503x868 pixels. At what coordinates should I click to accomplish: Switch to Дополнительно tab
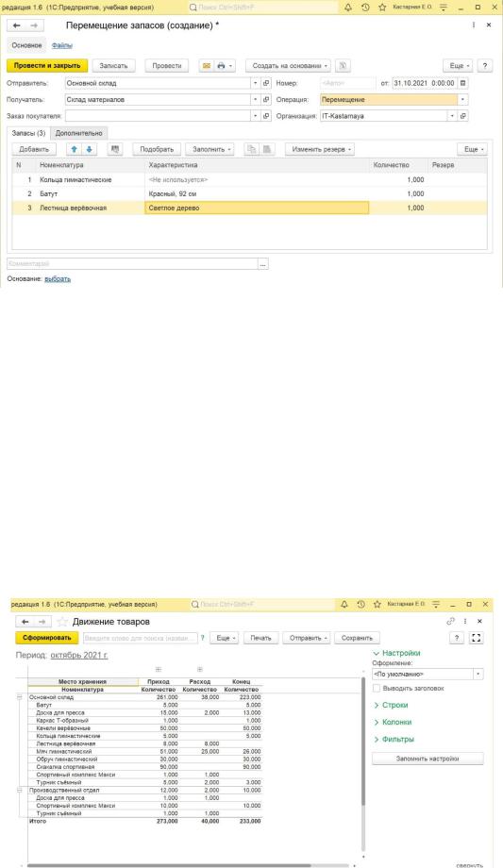pyautogui.click(x=78, y=133)
